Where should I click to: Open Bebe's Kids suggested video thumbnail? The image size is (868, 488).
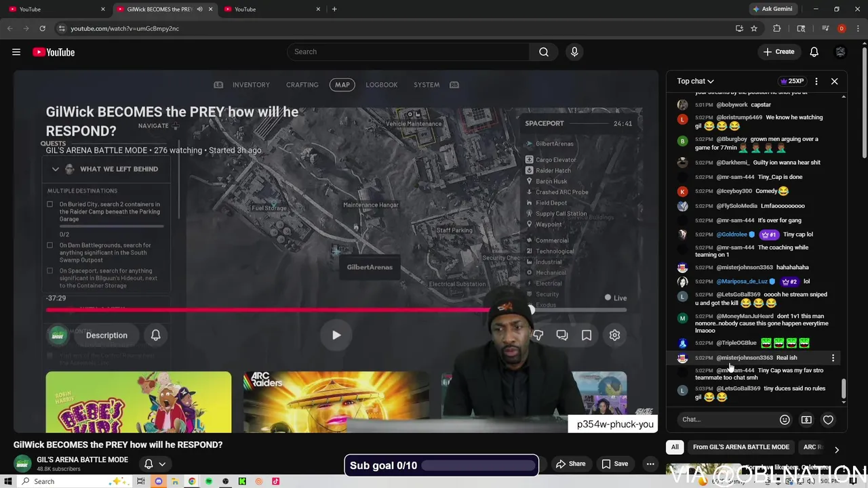tap(138, 402)
